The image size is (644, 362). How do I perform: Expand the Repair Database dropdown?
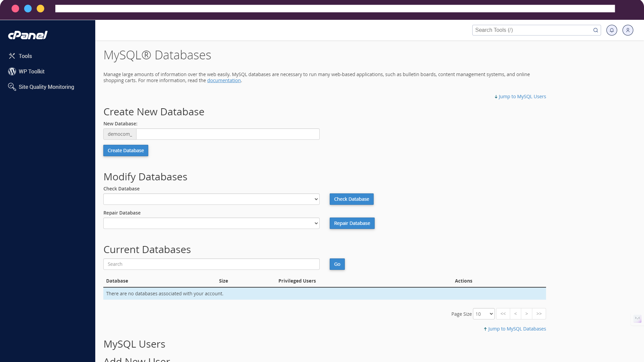211,223
